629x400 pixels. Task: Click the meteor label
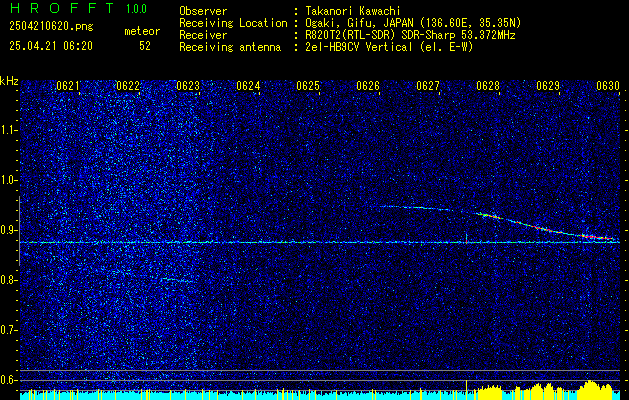click(142, 31)
